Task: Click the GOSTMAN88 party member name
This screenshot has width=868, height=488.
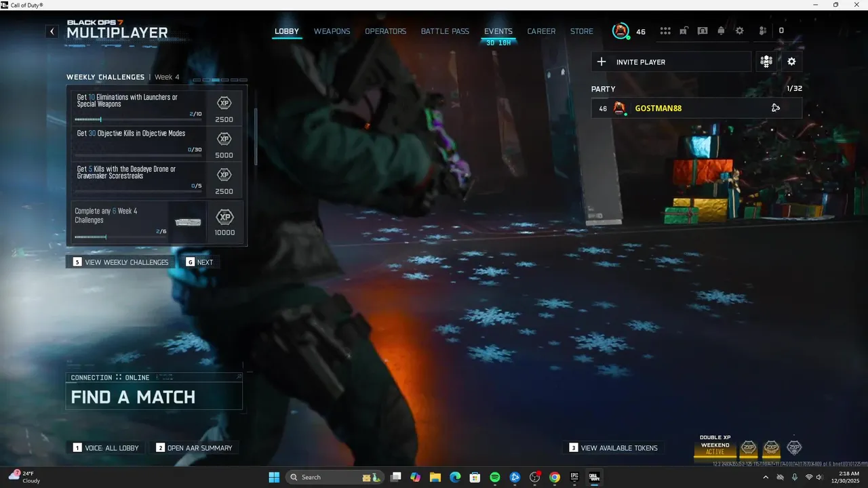Action: click(x=658, y=108)
